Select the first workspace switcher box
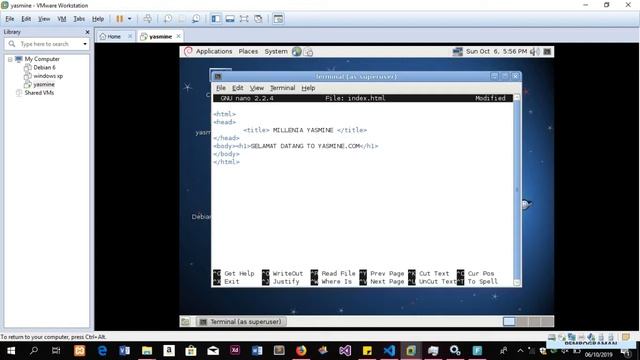 (x=509, y=322)
